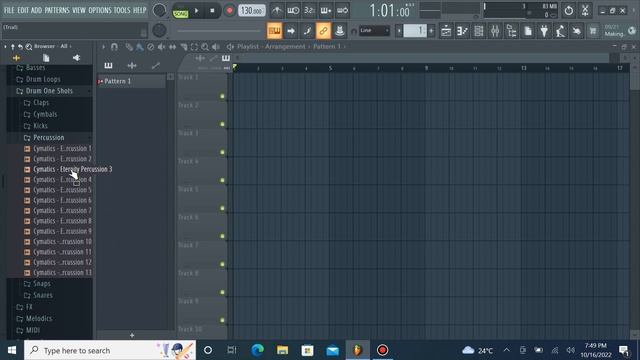640x360 pixels.
Task: Click the next pattern plus button
Action: (431, 31)
